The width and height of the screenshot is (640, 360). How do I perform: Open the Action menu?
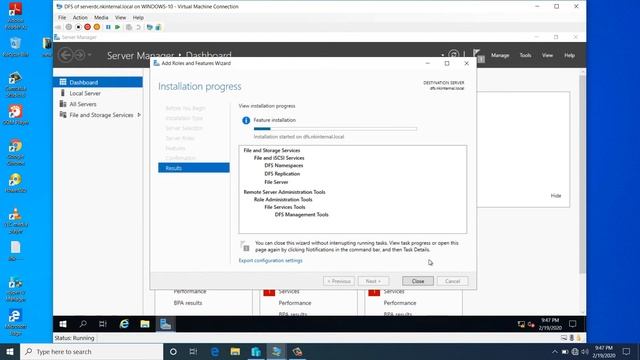(x=80, y=18)
